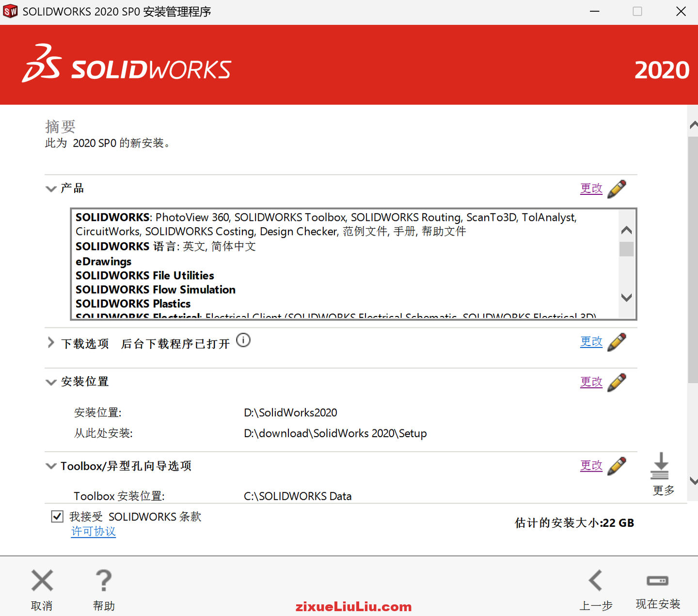Click the 更改 link next to 产品
Screen dimensions: 698x616
591,189
